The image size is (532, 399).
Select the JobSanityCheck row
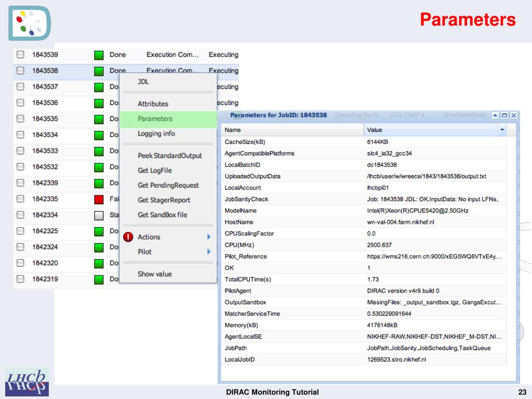364,199
